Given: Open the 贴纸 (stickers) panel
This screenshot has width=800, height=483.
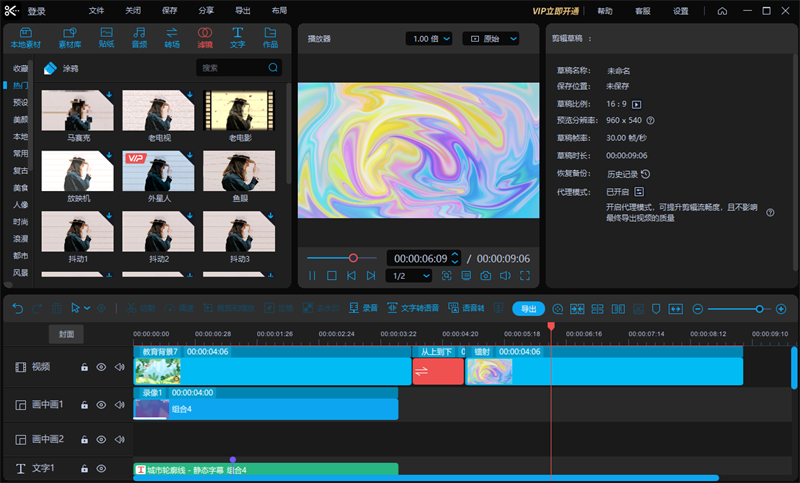Looking at the screenshot, I should [106, 38].
